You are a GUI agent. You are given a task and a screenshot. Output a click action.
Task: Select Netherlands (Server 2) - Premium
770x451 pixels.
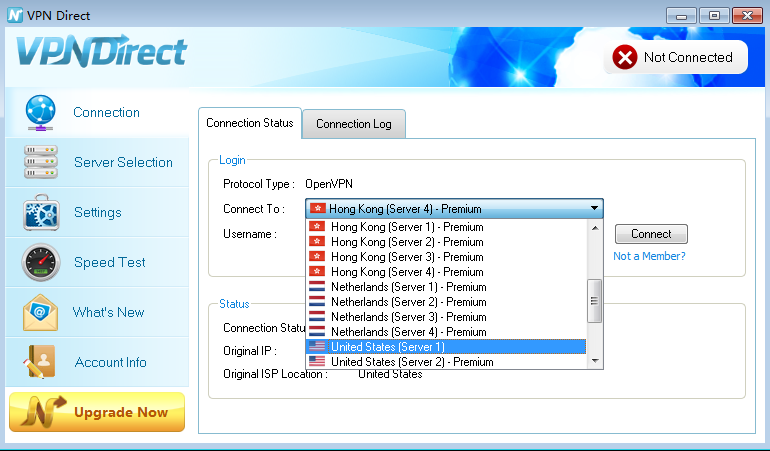click(x=446, y=302)
